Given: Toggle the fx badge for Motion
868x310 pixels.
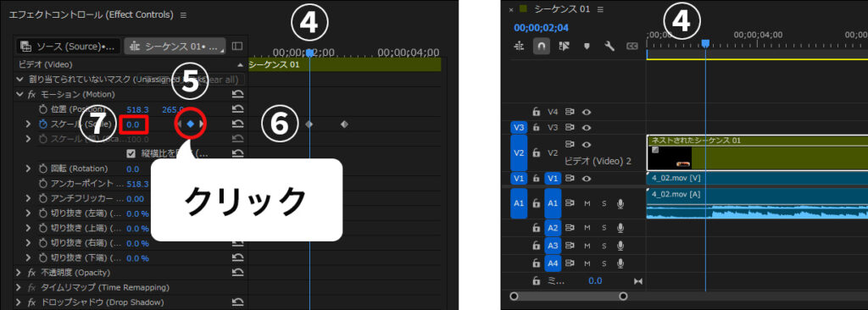Looking at the screenshot, I should click(x=32, y=95).
